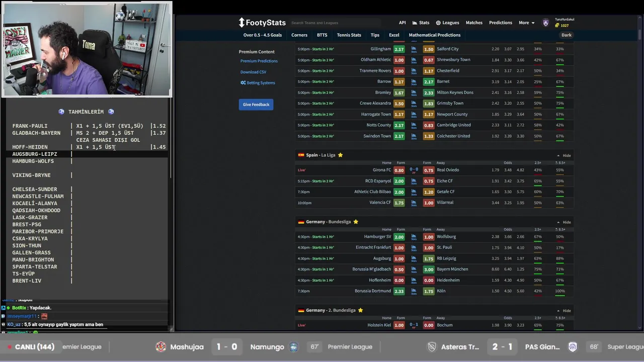Click the user club badge avatar
644x362 pixels.
pyautogui.click(x=546, y=23)
